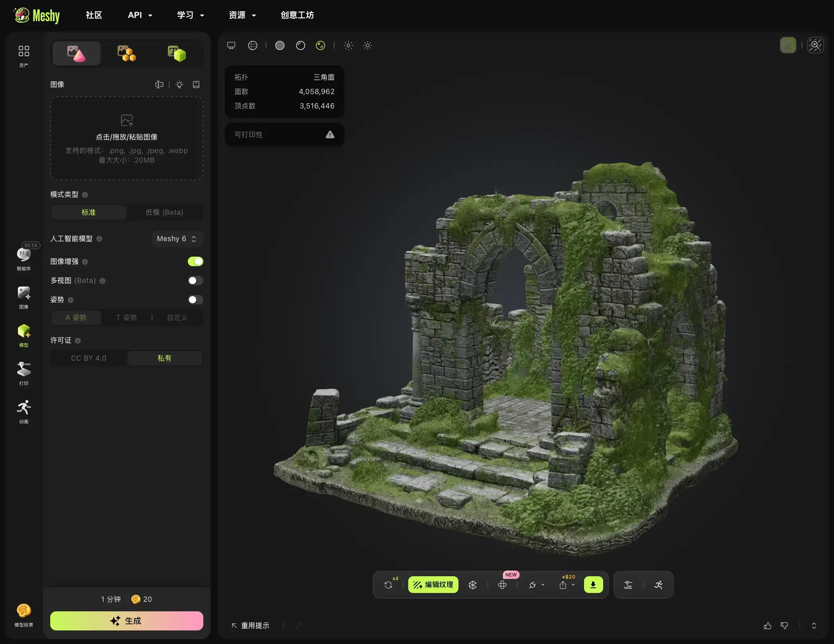
Task: Expand the 学习 learn menu
Action: [191, 15]
